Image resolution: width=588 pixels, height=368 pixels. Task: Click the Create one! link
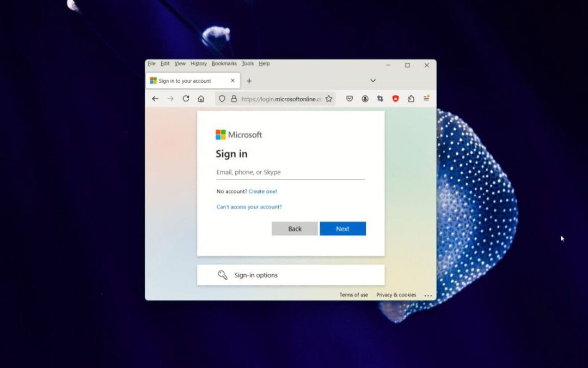(264, 191)
